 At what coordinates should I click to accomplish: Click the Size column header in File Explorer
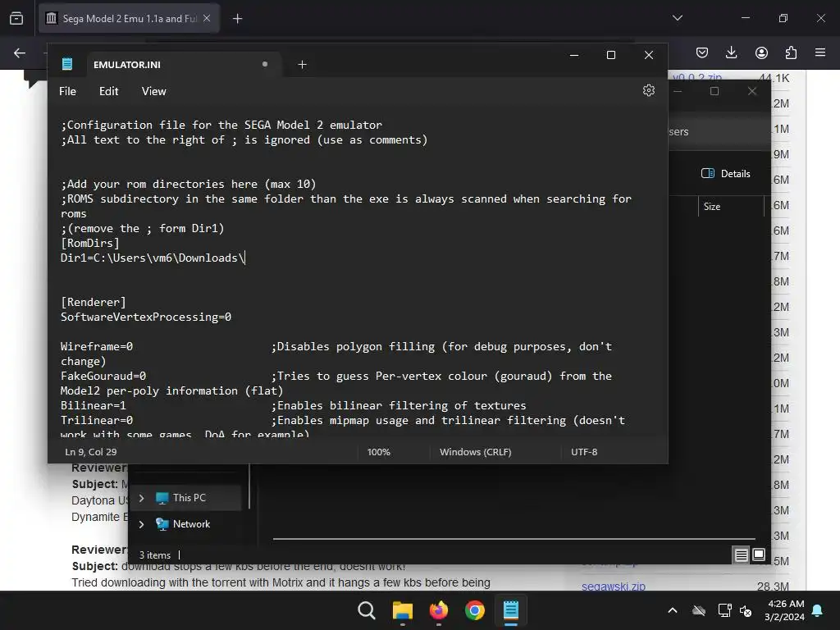(x=711, y=206)
